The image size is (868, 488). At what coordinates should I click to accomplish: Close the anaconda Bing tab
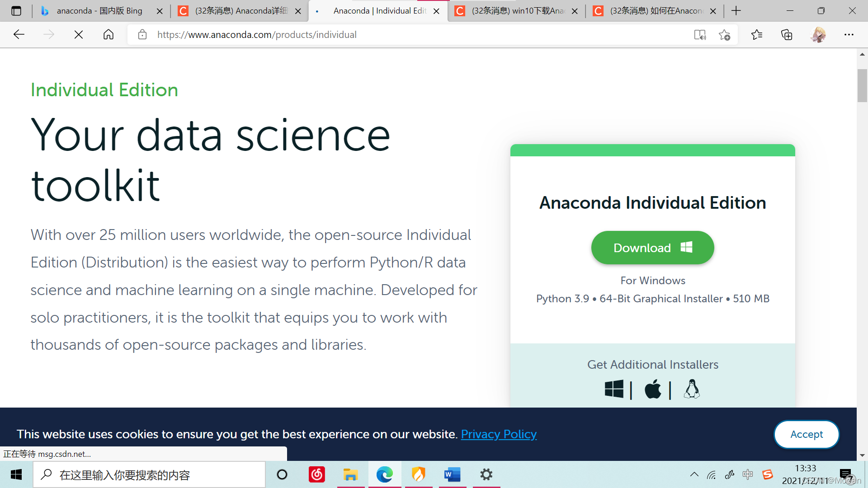pyautogui.click(x=160, y=11)
